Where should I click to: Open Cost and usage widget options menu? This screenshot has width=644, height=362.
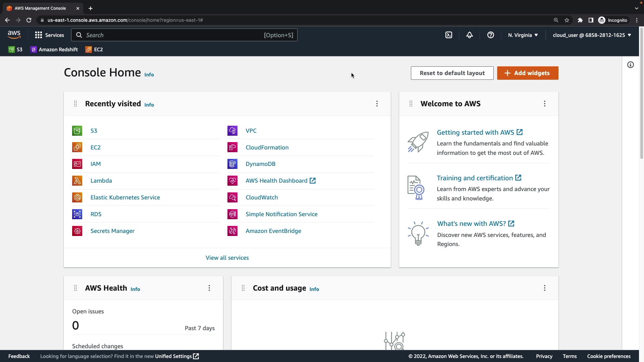(x=545, y=288)
